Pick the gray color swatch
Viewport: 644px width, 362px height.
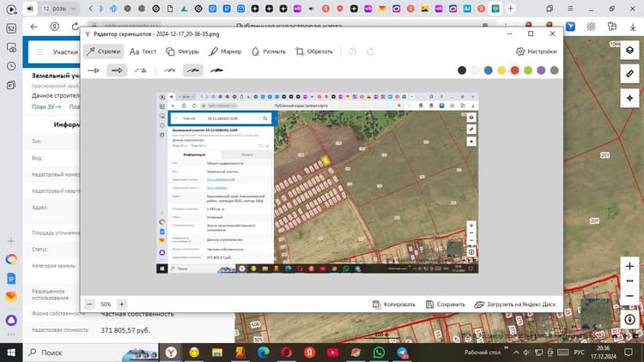(555, 70)
